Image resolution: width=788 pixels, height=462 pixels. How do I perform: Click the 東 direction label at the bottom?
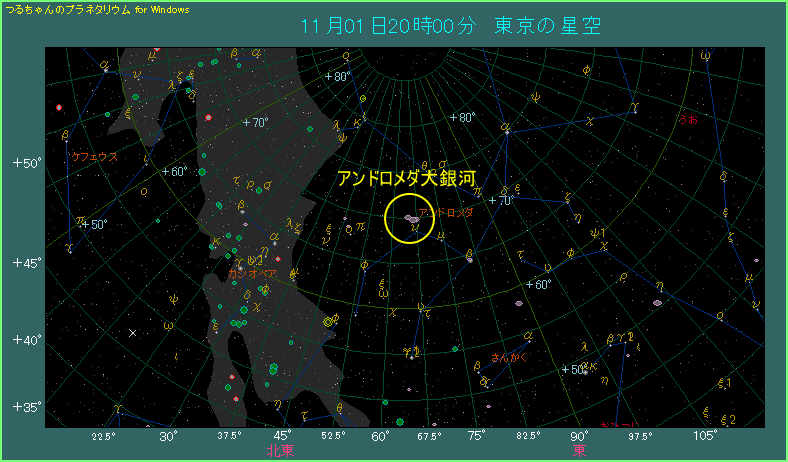[x=579, y=450]
